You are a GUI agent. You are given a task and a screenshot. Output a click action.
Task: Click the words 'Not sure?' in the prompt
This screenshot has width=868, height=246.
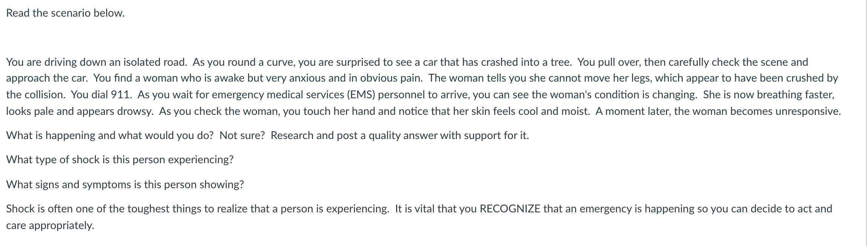(242, 136)
